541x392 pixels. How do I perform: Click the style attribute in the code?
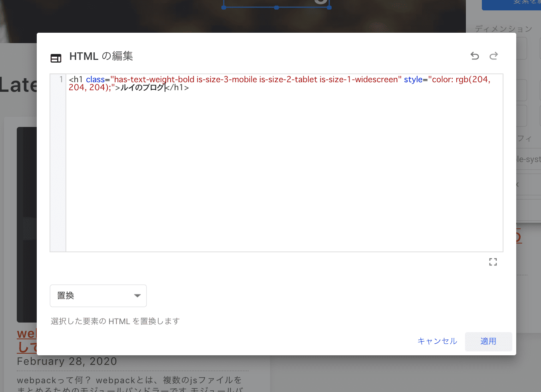tap(413, 79)
